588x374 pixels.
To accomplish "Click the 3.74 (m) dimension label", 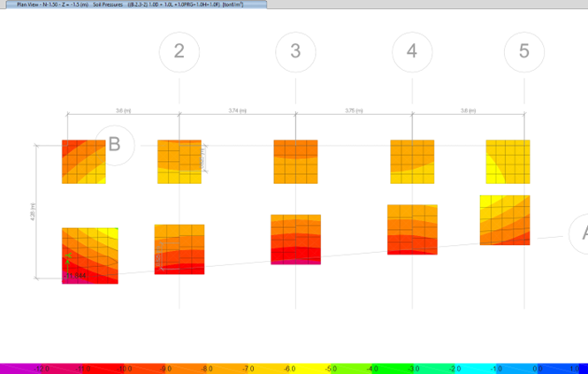I will pyautogui.click(x=237, y=111).
